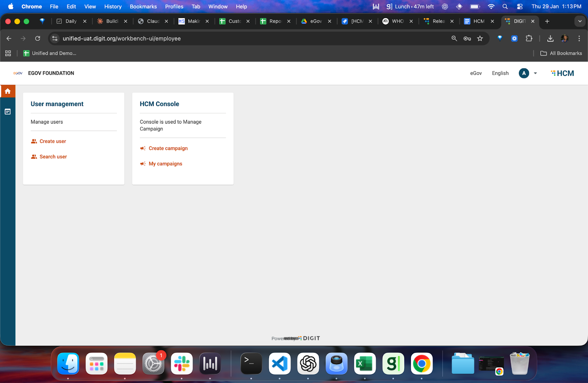Open the Bookmarks menu in the menu bar

pos(143,7)
